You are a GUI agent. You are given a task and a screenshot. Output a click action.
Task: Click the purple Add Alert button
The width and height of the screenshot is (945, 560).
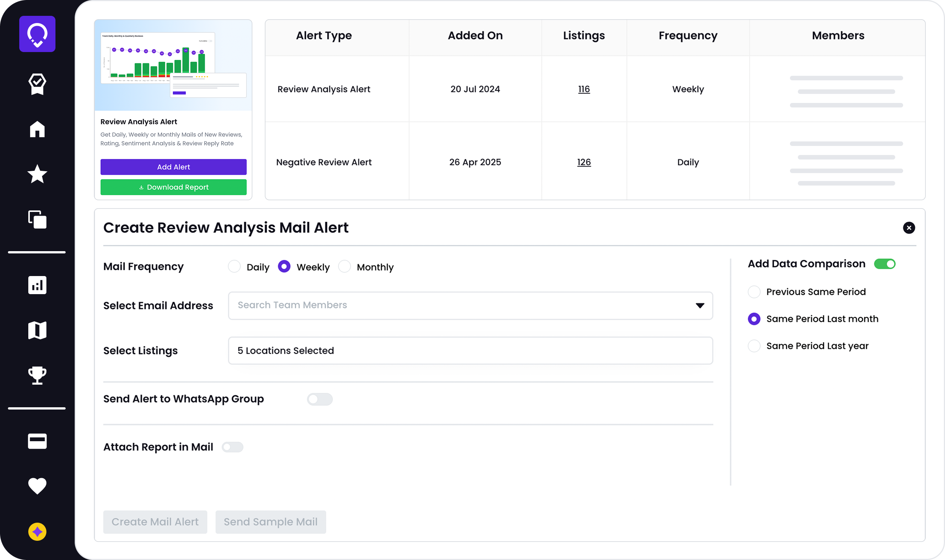173,167
